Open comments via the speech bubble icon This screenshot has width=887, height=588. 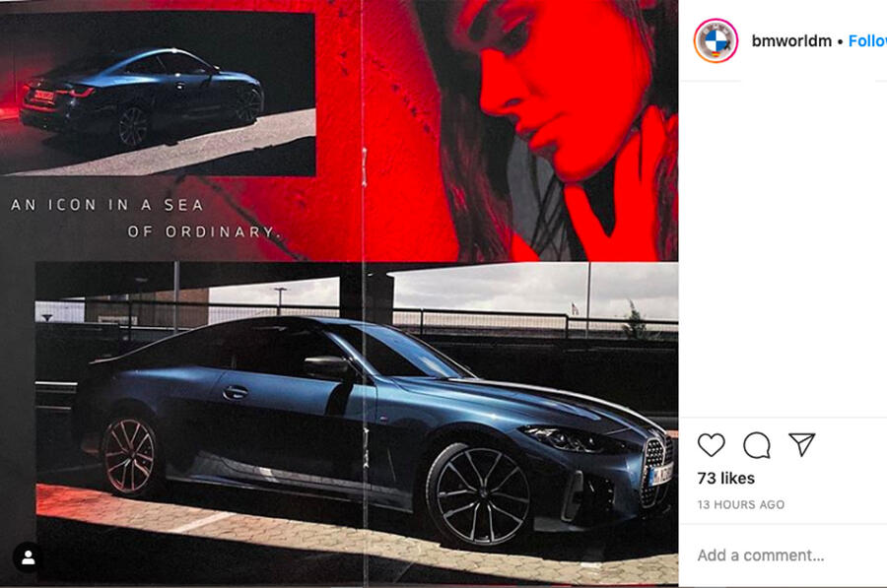757,445
